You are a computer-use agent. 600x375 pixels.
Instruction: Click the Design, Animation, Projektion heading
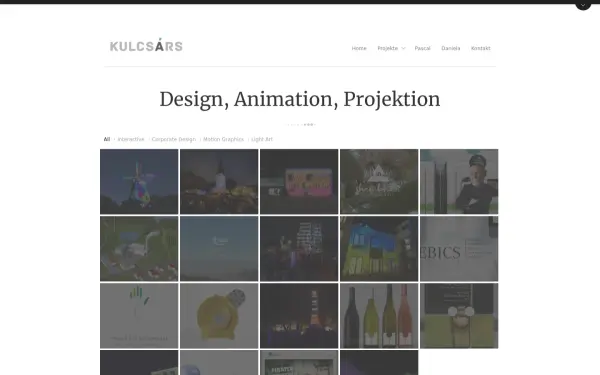300,99
